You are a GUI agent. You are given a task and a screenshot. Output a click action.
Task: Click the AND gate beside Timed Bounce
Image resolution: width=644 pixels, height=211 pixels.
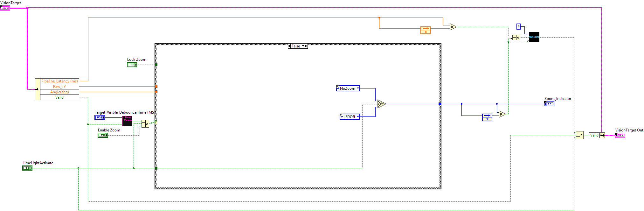[x=145, y=123]
